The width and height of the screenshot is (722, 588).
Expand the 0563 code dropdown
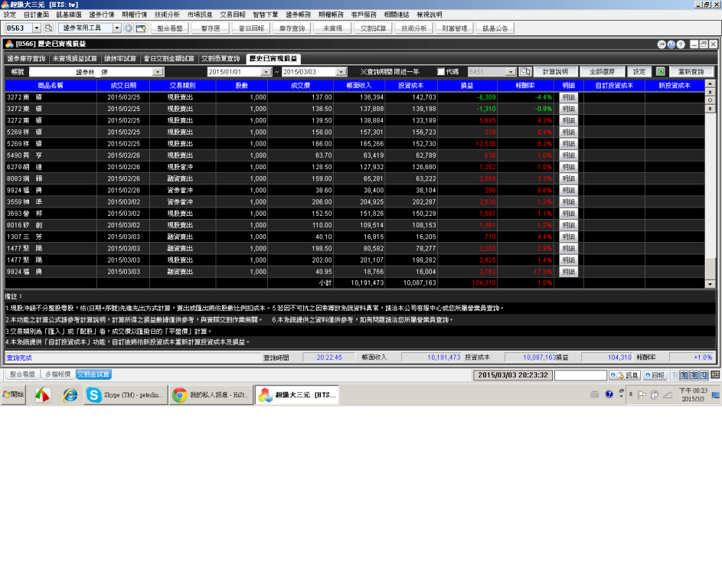[36, 28]
